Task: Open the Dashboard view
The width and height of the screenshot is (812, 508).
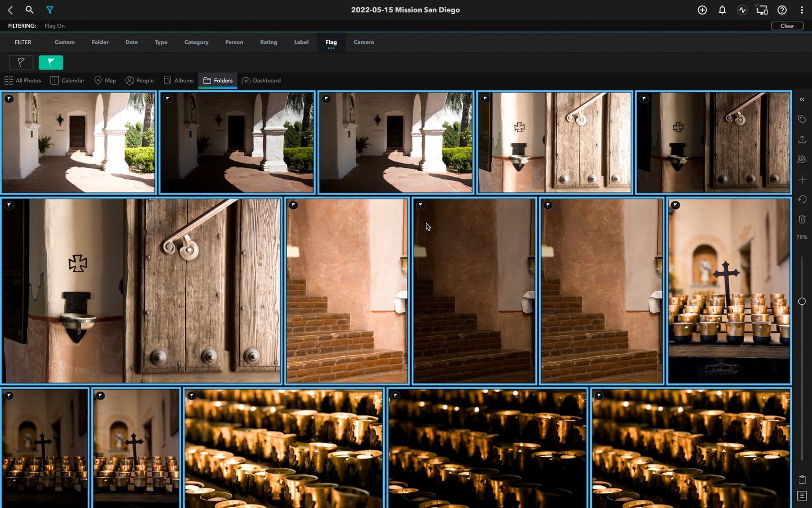Action: pos(261,80)
